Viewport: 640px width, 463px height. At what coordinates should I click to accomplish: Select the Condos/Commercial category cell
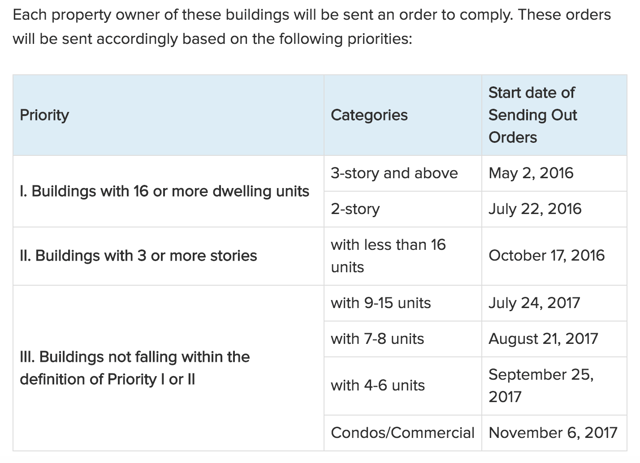[x=402, y=433]
